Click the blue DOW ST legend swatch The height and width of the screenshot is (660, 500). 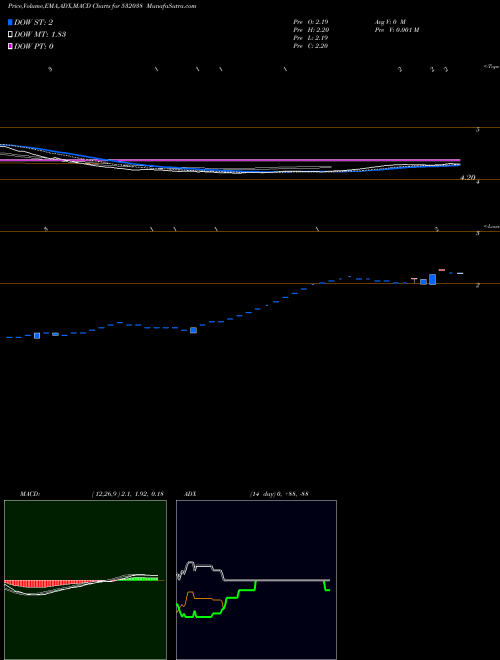10,22
